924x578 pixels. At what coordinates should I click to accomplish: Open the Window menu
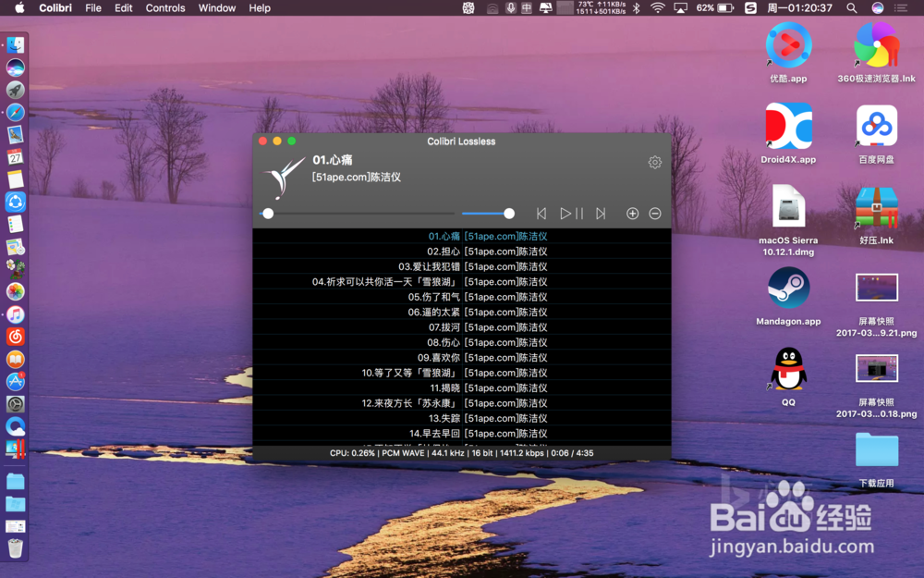216,7
